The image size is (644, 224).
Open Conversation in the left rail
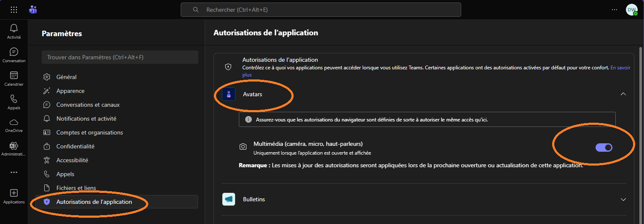14,55
